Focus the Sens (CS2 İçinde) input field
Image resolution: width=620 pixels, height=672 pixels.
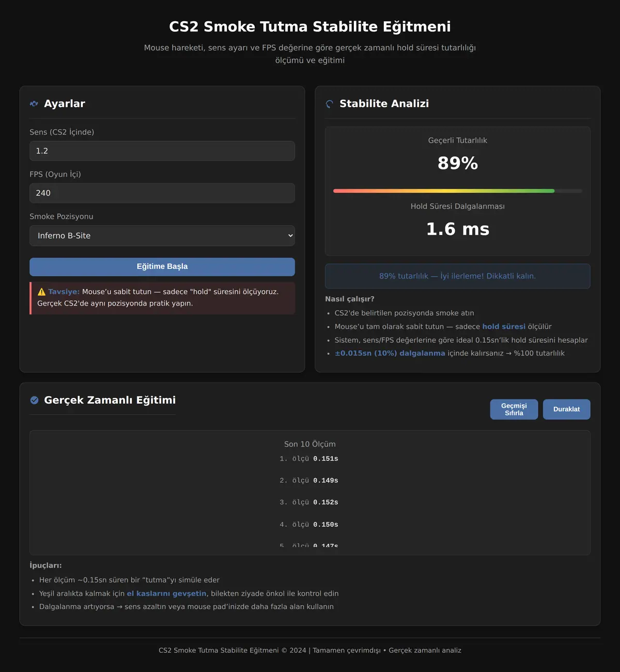(x=162, y=151)
